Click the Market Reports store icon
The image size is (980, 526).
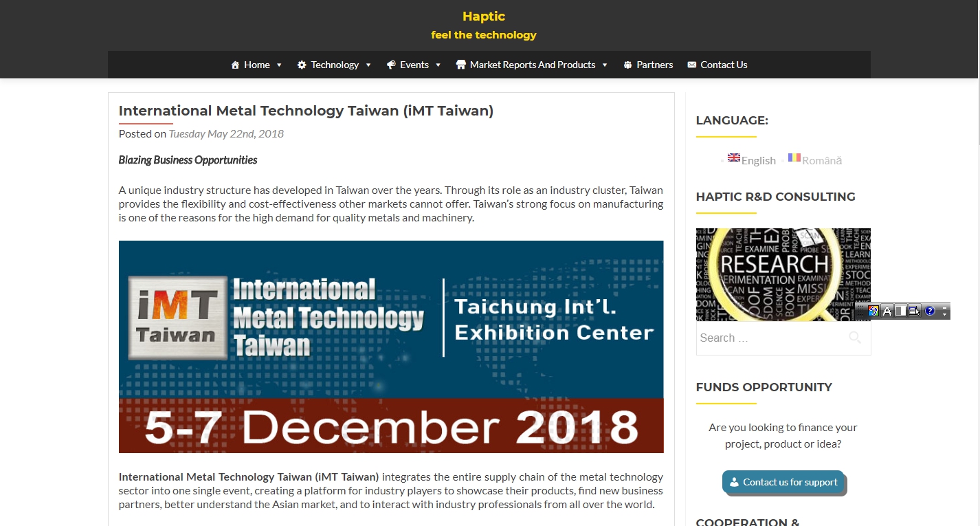(461, 65)
